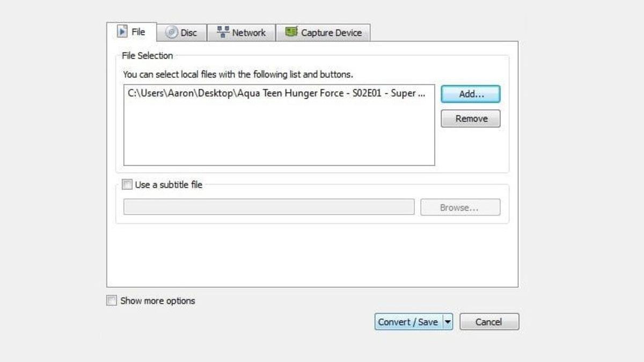Tick the Show more options checkbox
This screenshot has width=644, height=362.
[112, 301]
